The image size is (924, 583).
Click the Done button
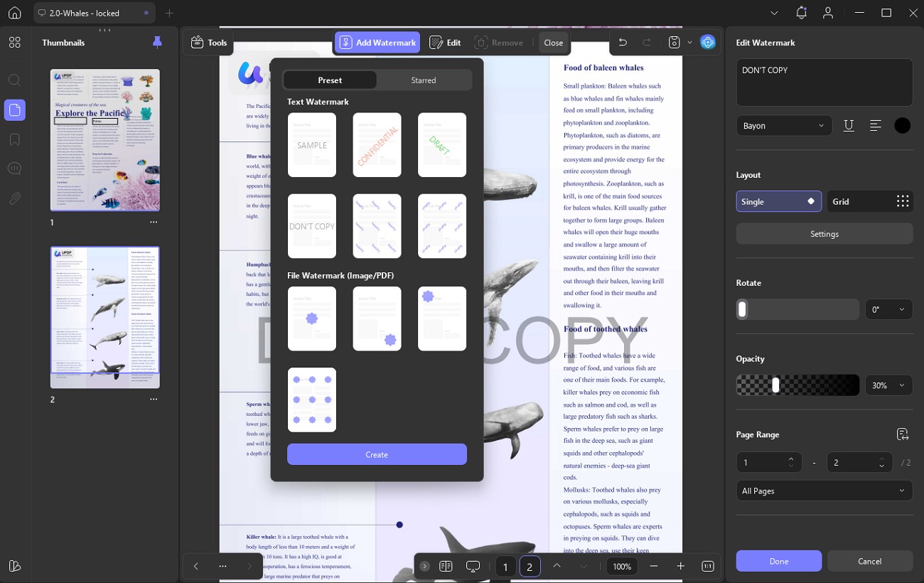pos(779,561)
